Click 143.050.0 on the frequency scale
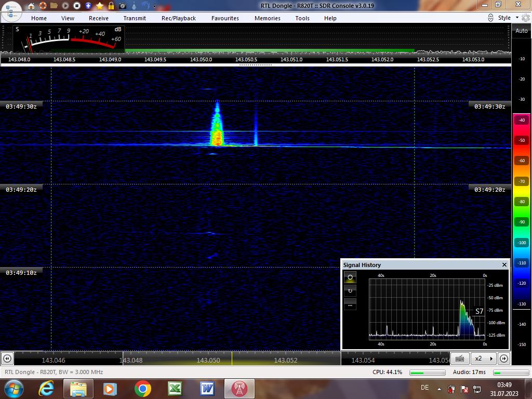Screen dimensions: 532x399 click(201, 59)
